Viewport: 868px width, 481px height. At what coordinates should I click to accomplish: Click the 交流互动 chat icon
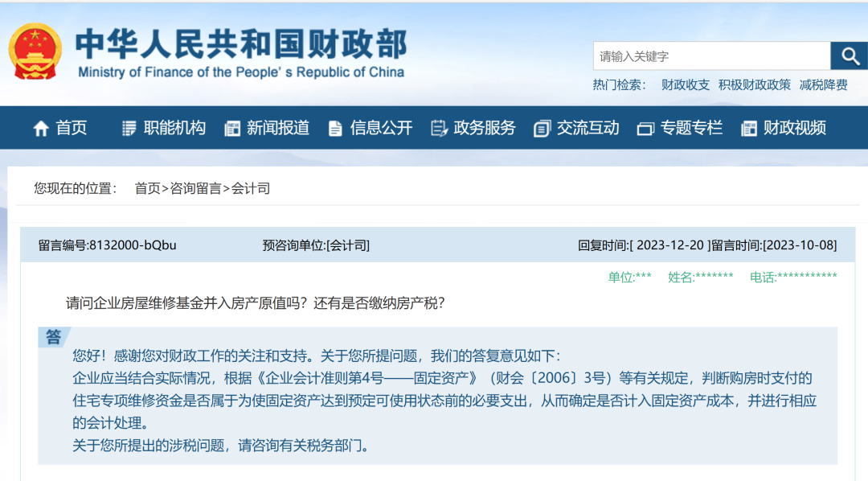[x=542, y=129]
